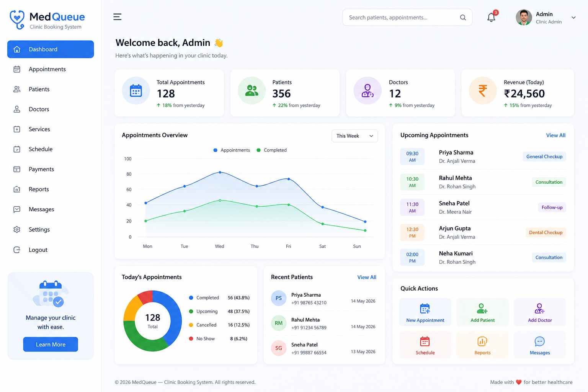Click the PS patient avatar
Image resolution: width=588 pixels, height=392 pixels.
[279, 298]
